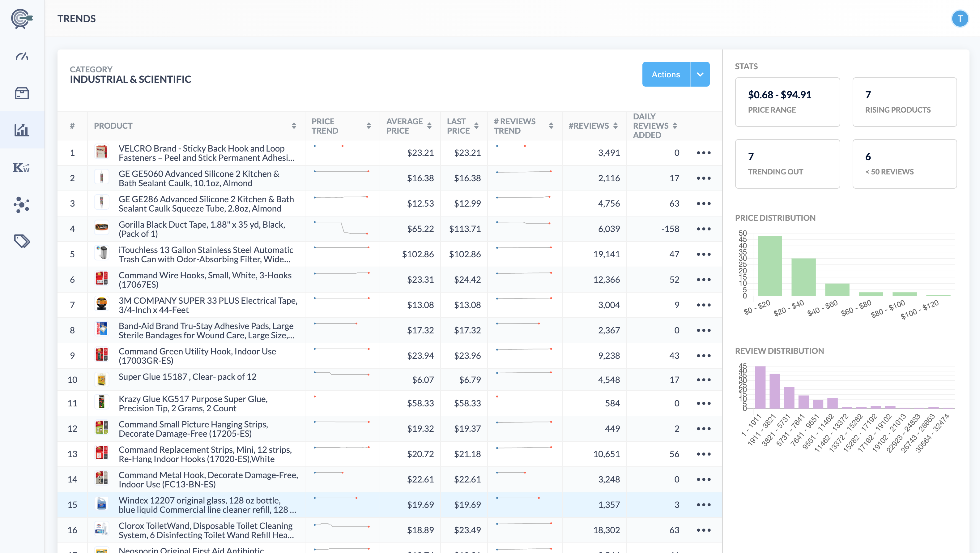The width and height of the screenshot is (980, 553).
Task: Click the Actions button
Action: point(666,75)
